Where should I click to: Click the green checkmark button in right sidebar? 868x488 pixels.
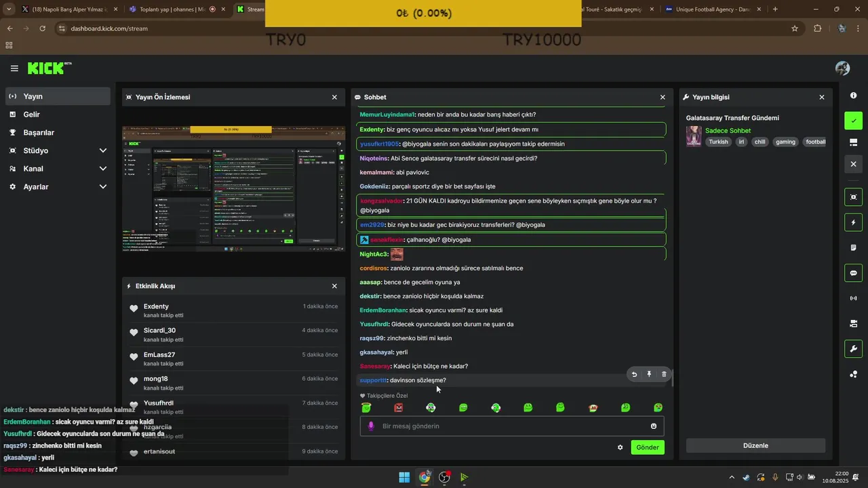[853, 121]
